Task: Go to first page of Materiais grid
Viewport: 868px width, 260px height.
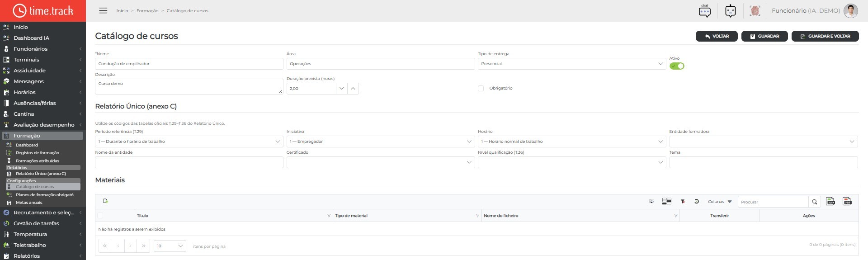Action: 105,246
